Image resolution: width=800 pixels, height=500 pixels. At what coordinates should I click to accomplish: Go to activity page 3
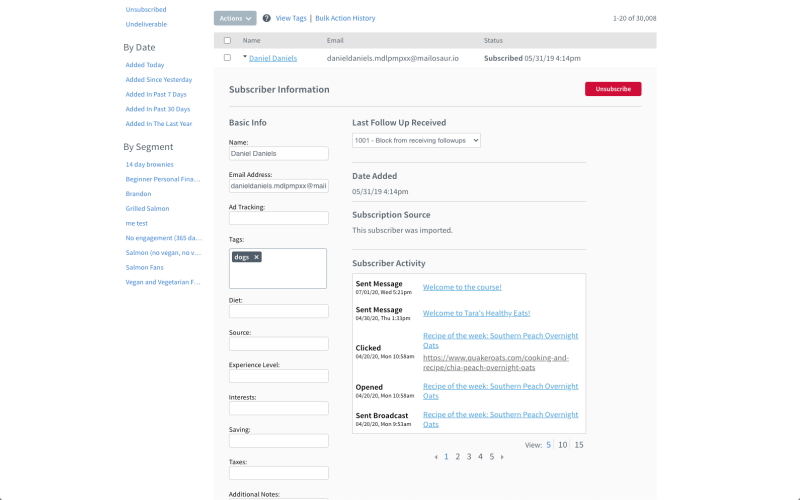pos(469,457)
